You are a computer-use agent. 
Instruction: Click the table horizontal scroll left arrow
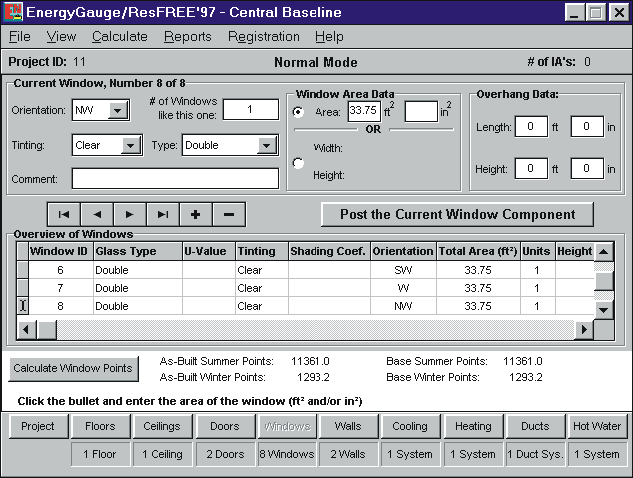(x=26, y=330)
